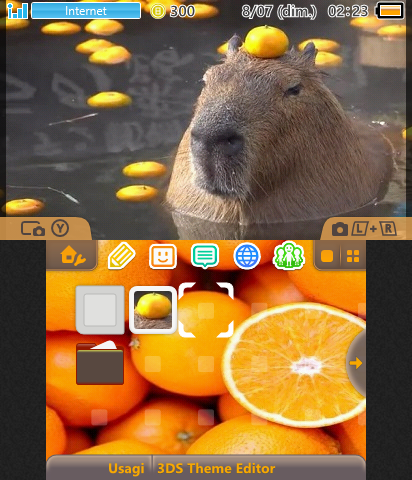Open Miiverse green people icon
The width and height of the screenshot is (412, 480).
tap(289, 256)
